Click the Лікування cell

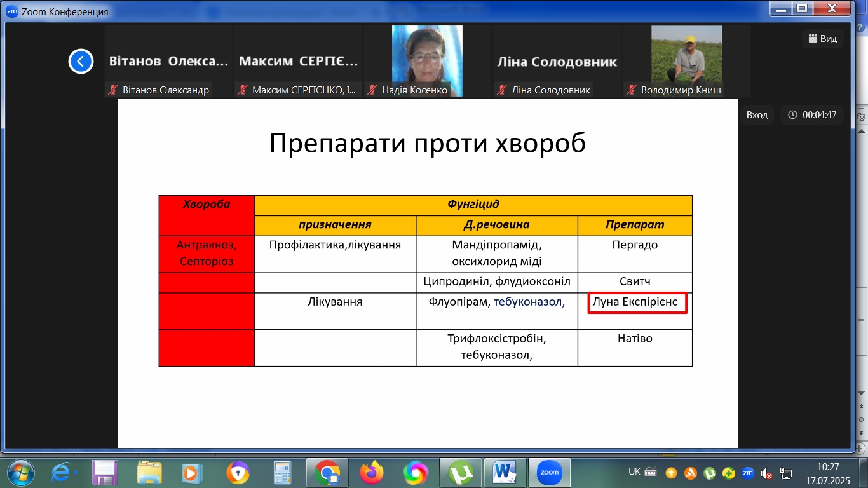pyautogui.click(x=336, y=311)
